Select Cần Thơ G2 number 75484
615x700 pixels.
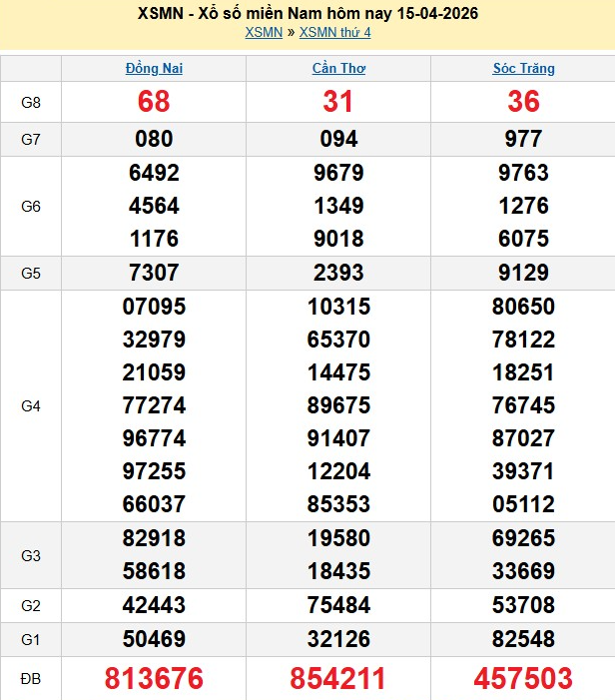click(338, 605)
